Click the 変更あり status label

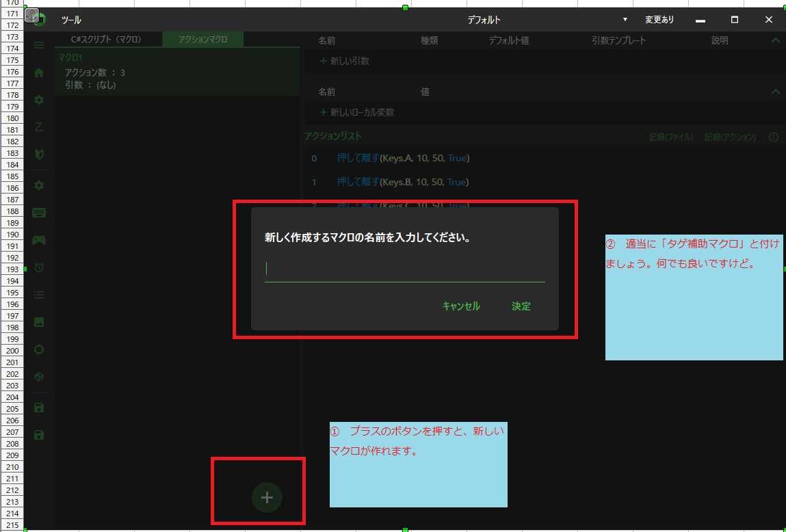[x=659, y=20]
